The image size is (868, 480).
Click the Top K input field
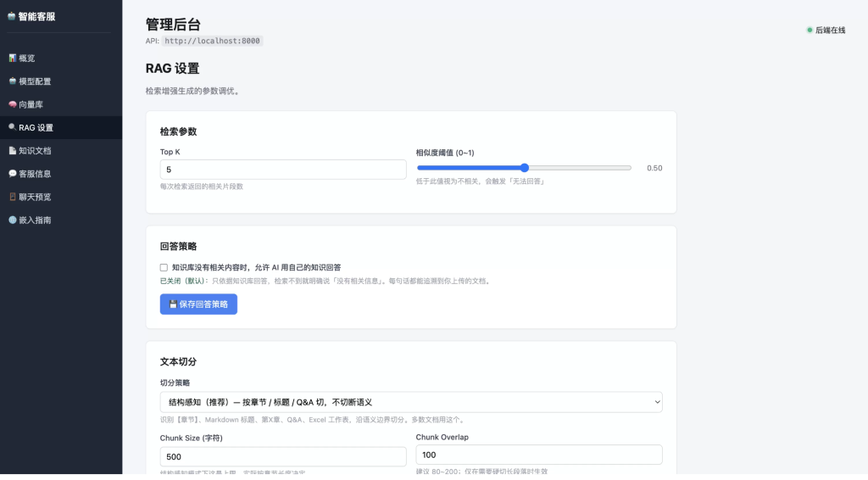(x=283, y=170)
